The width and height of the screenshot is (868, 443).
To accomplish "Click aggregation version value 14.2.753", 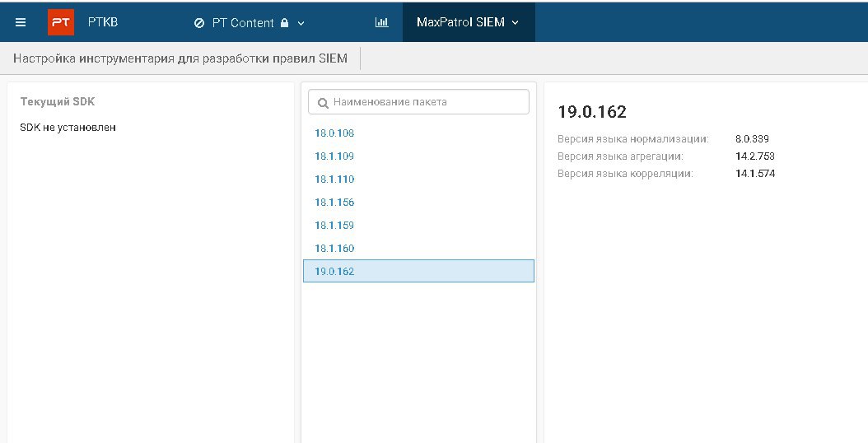I will (x=755, y=156).
